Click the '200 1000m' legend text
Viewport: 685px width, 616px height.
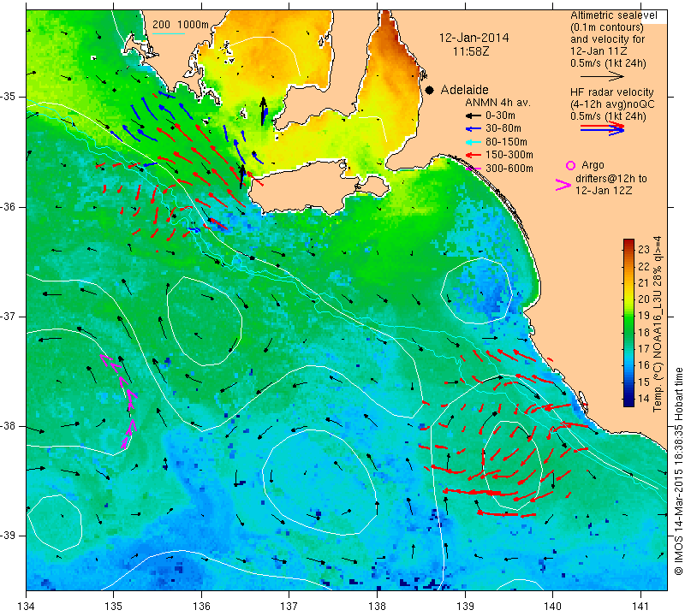[x=181, y=25]
